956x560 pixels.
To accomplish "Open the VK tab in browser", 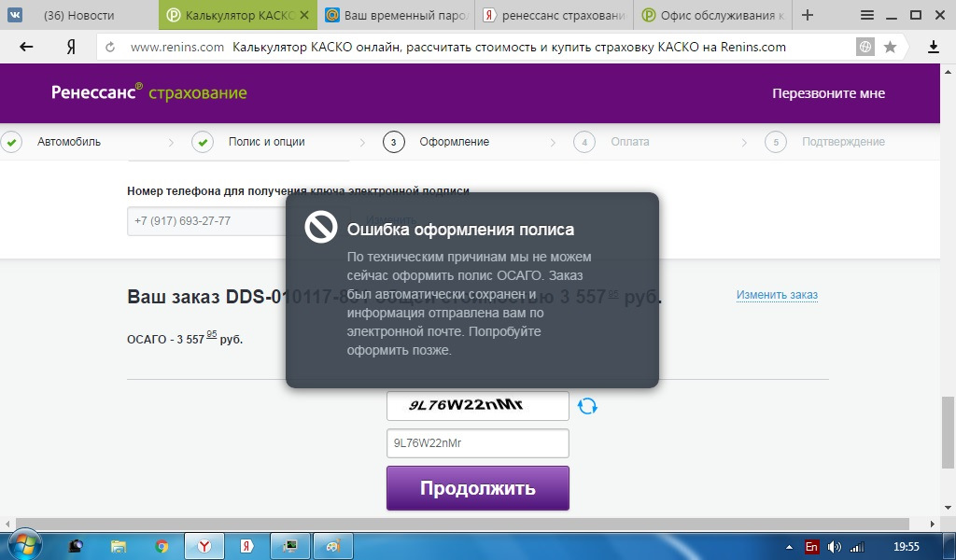I will pyautogui.click(x=15, y=15).
